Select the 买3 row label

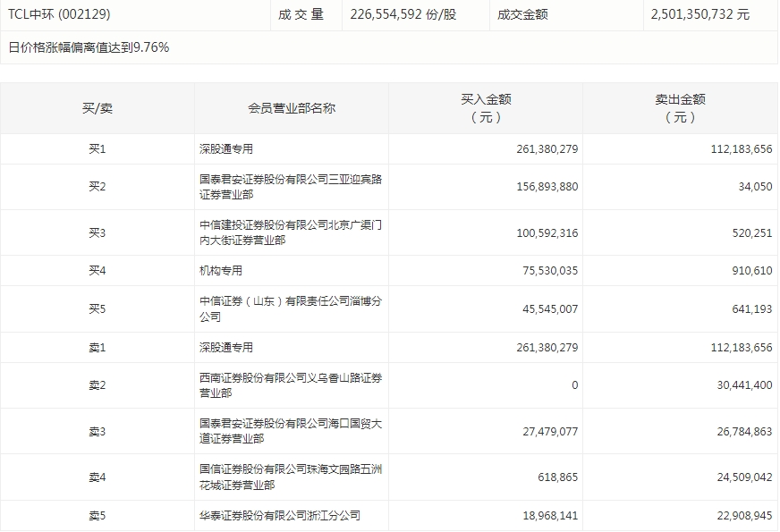[x=97, y=232]
